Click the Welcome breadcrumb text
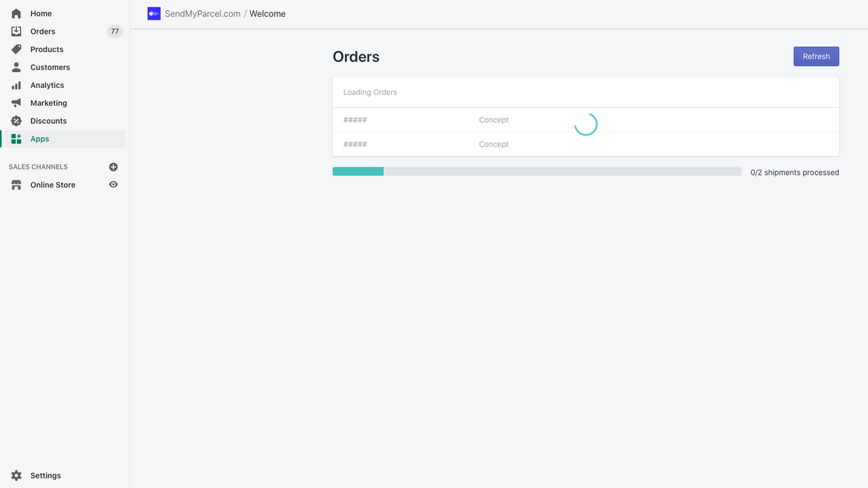Viewport: 868px width, 488px height. (x=267, y=14)
